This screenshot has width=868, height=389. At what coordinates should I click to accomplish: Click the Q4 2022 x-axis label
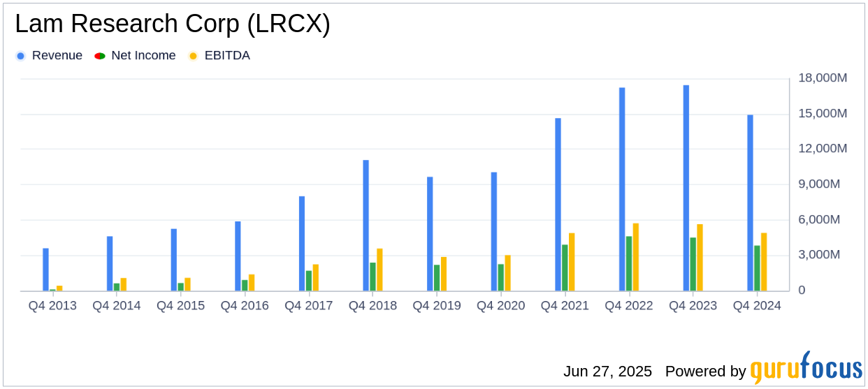(629, 306)
